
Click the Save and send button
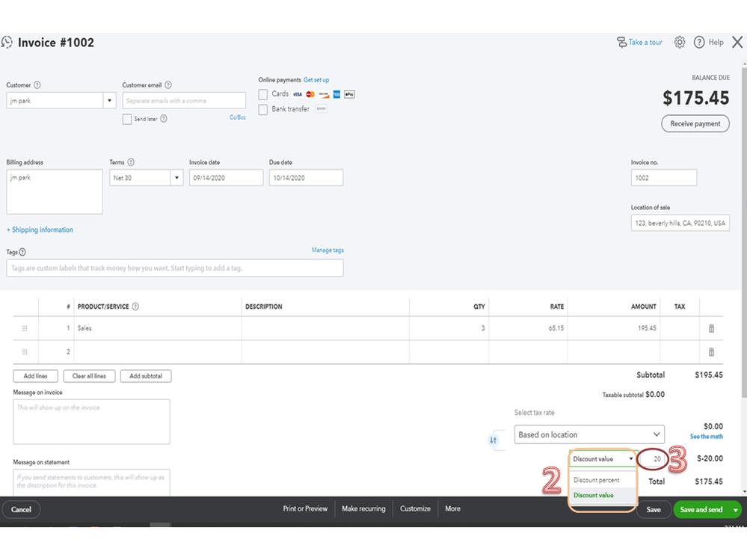[701, 510]
